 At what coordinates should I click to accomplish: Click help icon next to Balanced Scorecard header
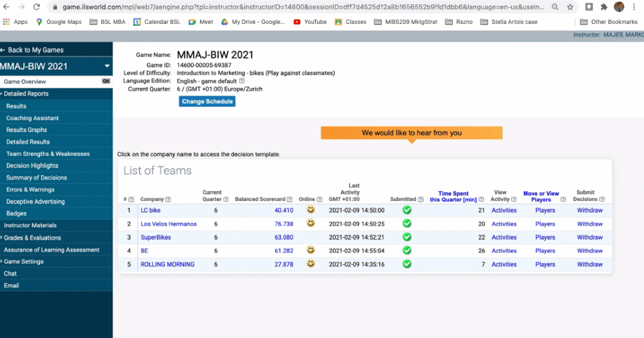tap(289, 200)
